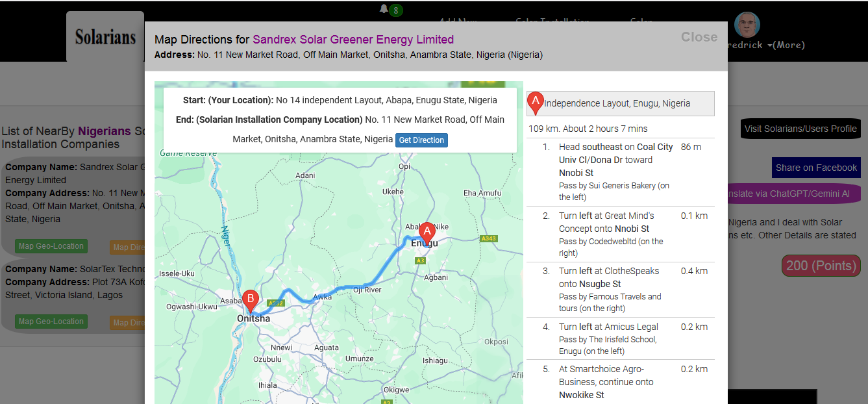This screenshot has height=404, width=868.
Task: Click Map Geo-Location for SolarTex Technologies
Action: point(51,322)
